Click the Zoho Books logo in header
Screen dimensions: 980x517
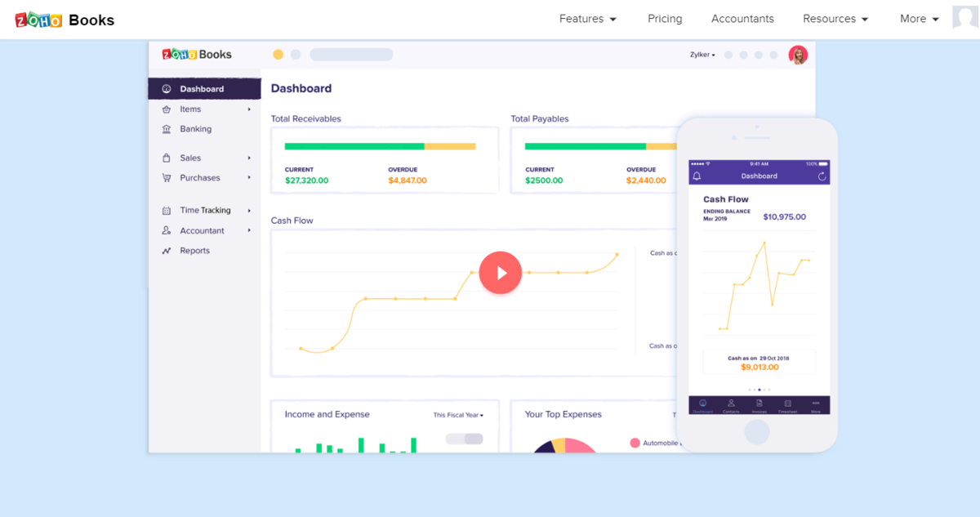pos(65,20)
